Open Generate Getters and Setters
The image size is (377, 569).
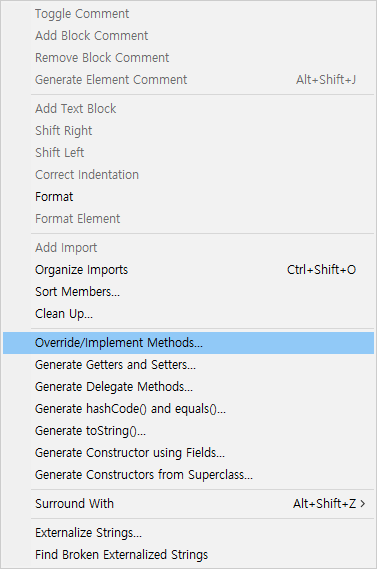pos(188,365)
